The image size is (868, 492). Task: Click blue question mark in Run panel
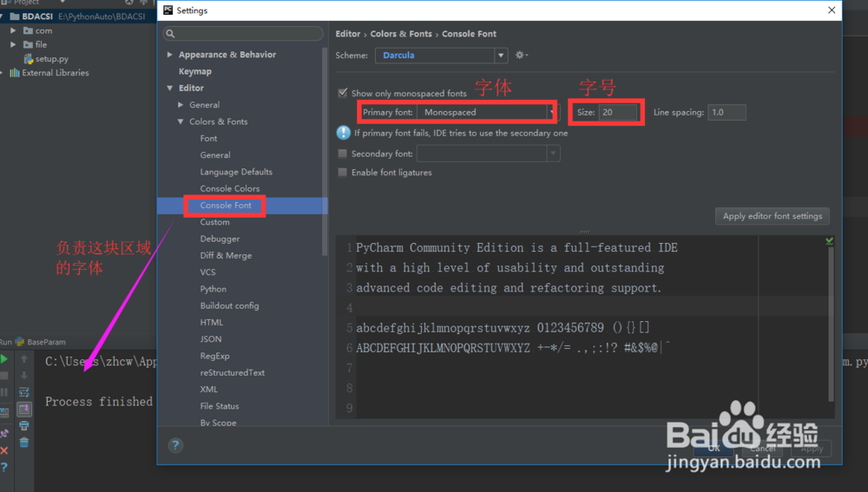3,467
